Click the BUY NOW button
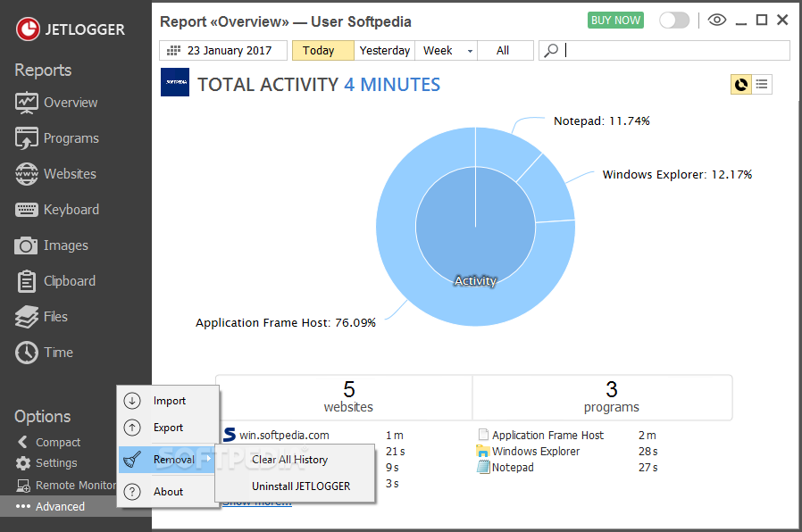Image resolution: width=802 pixels, height=532 pixels. tap(616, 21)
